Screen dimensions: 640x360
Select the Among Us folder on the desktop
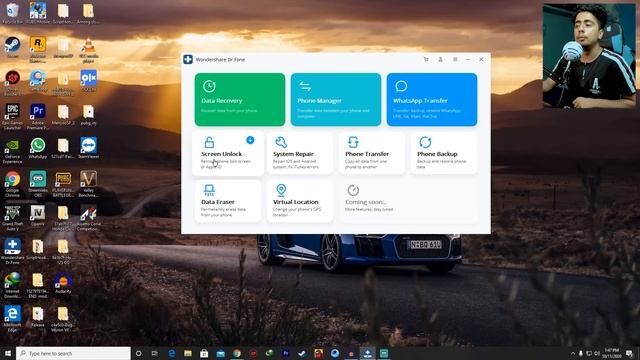(x=88, y=13)
